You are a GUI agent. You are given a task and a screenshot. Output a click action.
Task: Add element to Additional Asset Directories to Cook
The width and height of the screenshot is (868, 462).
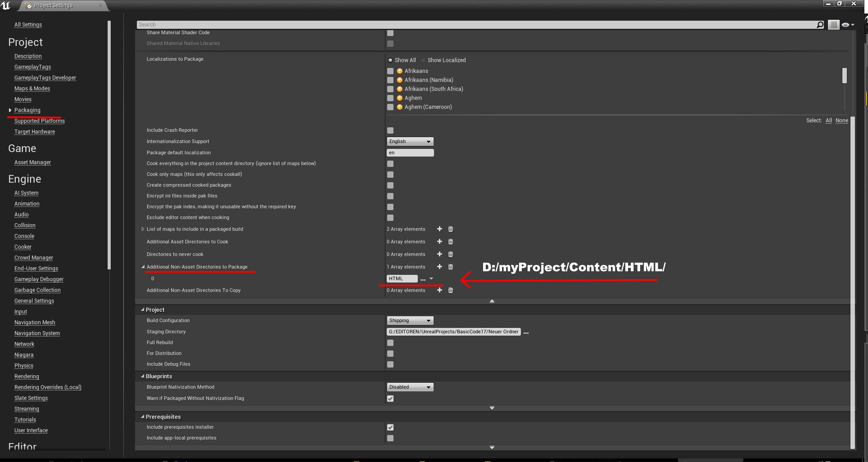pos(439,242)
